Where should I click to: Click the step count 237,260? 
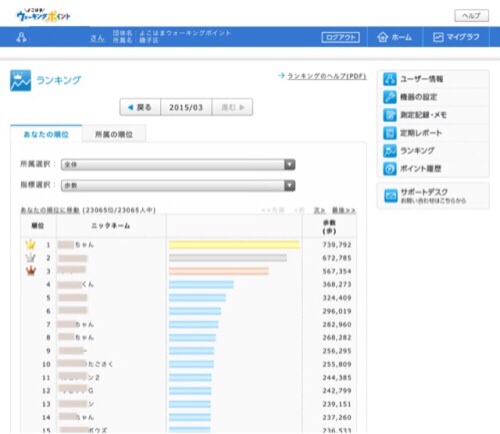tap(337, 417)
